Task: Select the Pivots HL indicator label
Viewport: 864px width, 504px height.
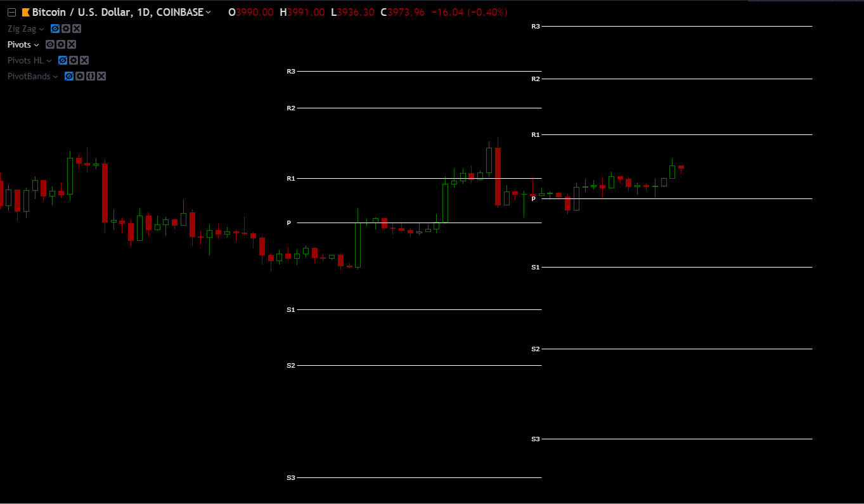Action: coord(25,60)
